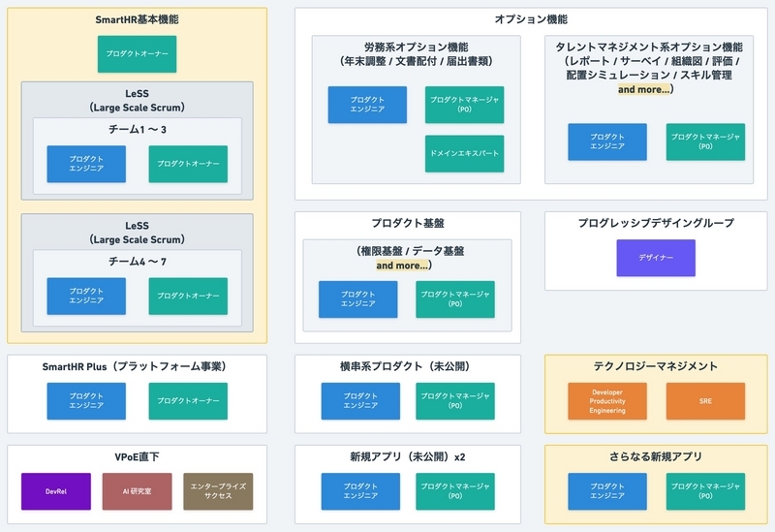Select プロダクトエンジニア box in 横串系プロダクト

pos(360,401)
